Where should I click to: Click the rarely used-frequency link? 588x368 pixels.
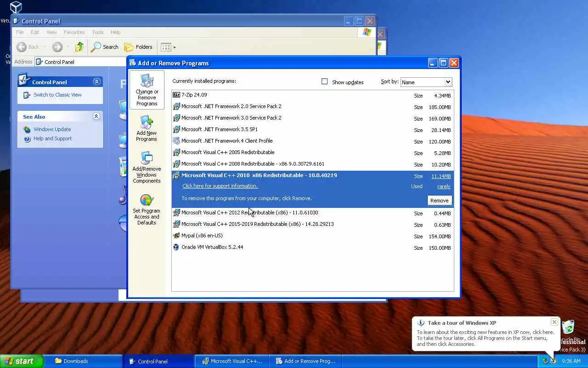point(444,186)
